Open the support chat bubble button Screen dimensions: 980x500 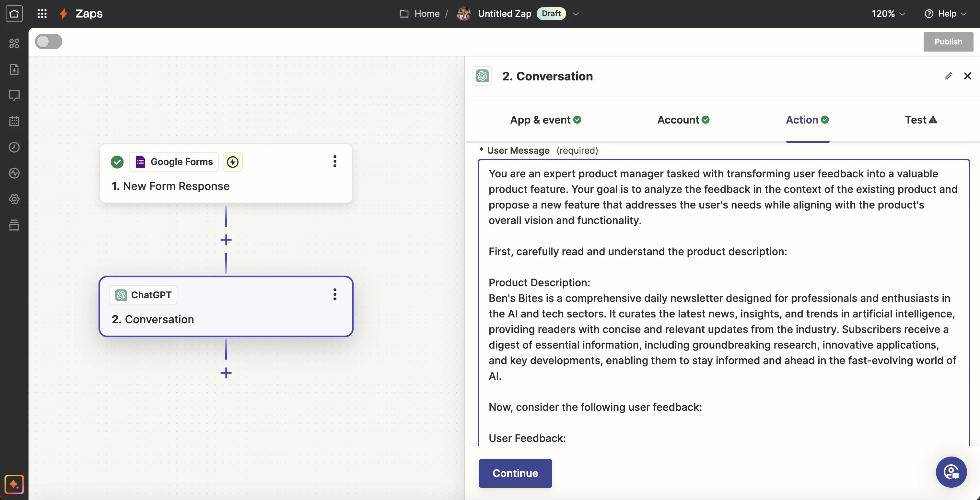[951, 472]
